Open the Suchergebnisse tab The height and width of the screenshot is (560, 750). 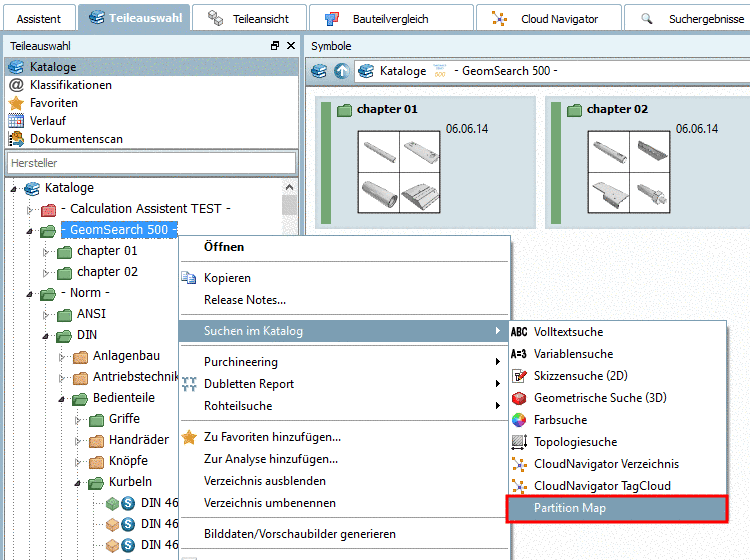(689, 19)
